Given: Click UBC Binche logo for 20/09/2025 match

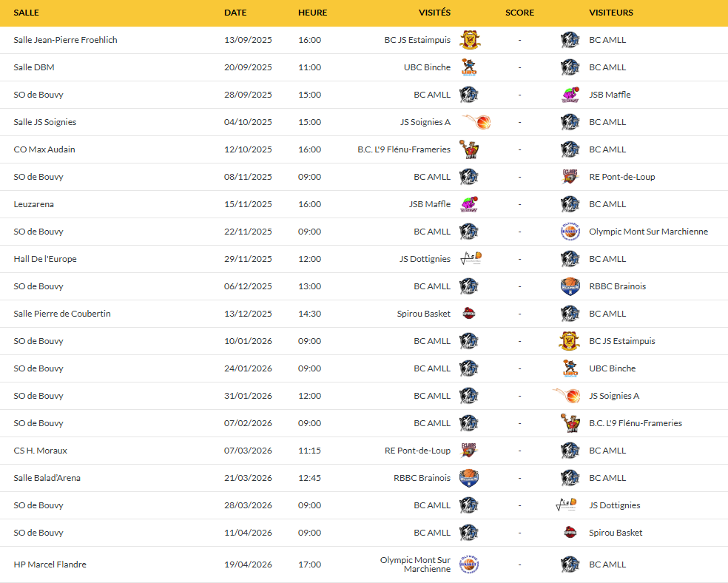Looking at the screenshot, I should [469, 67].
